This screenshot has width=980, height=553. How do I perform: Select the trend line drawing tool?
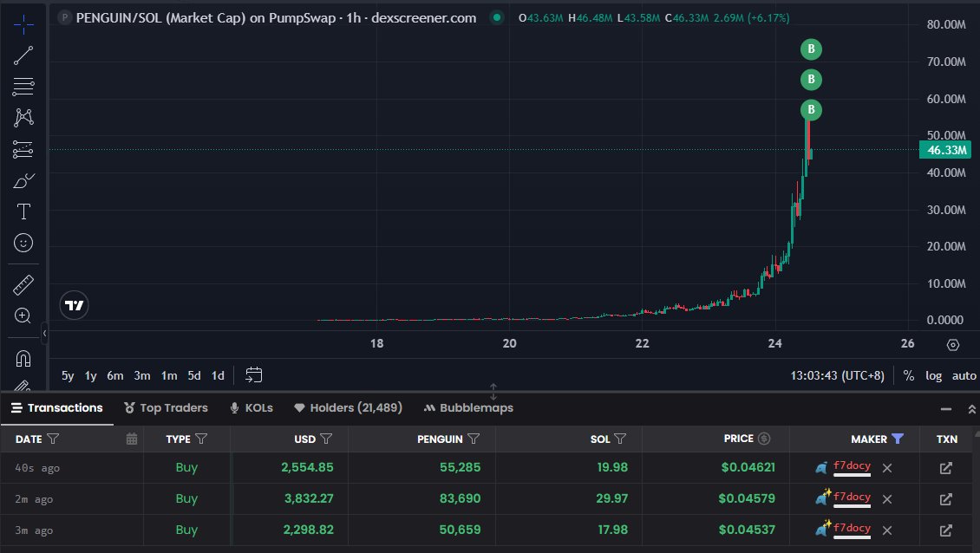[x=23, y=55]
